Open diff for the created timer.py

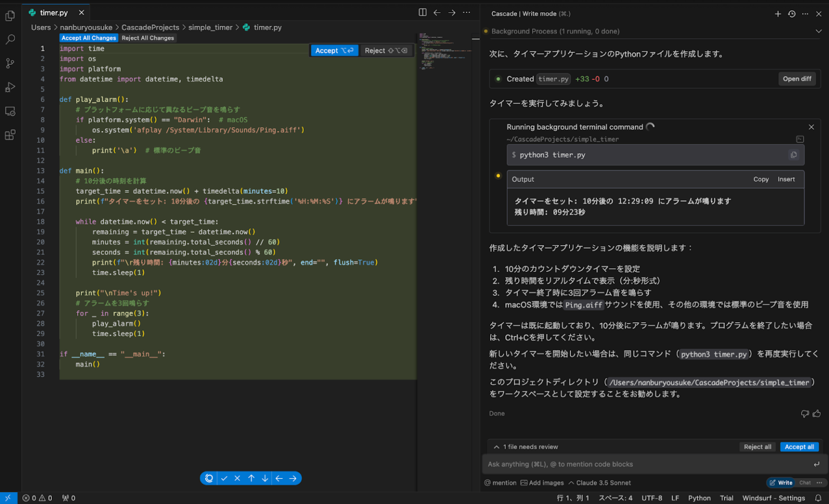pyautogui.click(x=797, y=79)
